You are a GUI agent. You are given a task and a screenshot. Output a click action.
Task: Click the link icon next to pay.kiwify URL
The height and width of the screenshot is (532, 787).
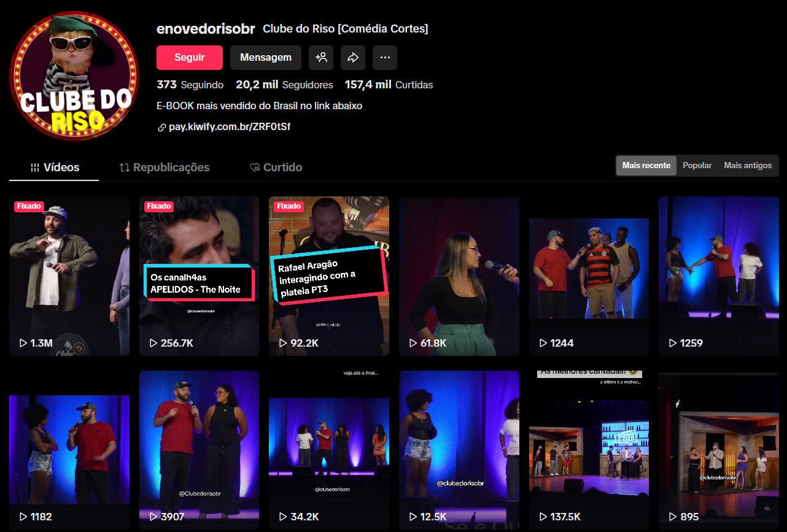(x=160, y=127)
